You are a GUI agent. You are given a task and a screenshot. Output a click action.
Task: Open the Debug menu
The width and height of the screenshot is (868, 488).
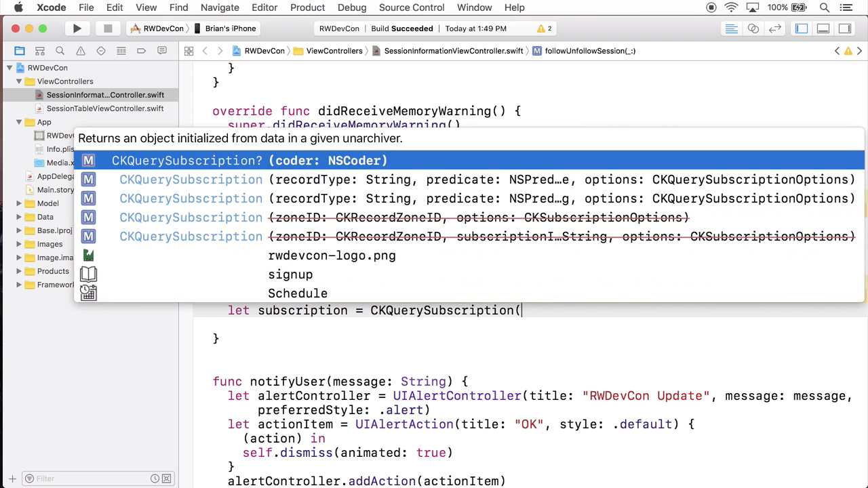(x=352, y=7)
